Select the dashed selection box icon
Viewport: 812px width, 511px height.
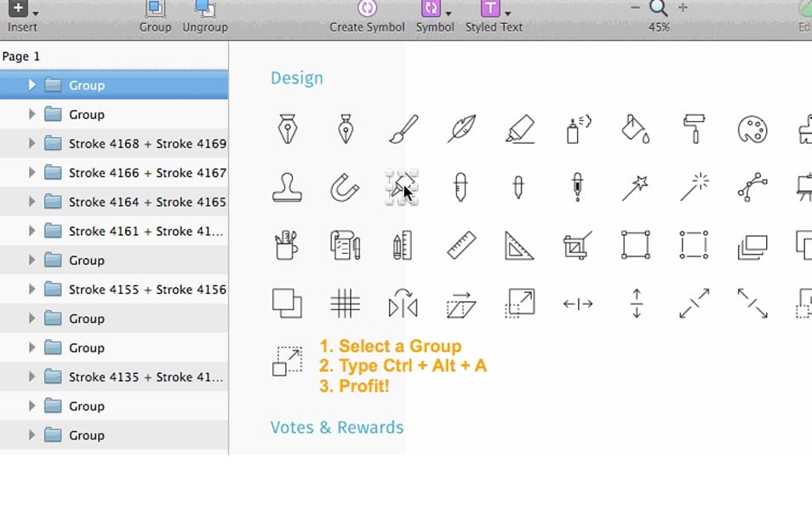coord(694,245)
